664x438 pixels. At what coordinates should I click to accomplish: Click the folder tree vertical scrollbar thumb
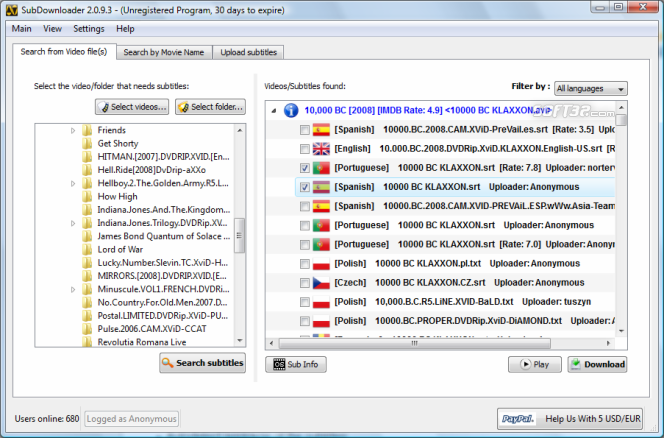(239, 236)
